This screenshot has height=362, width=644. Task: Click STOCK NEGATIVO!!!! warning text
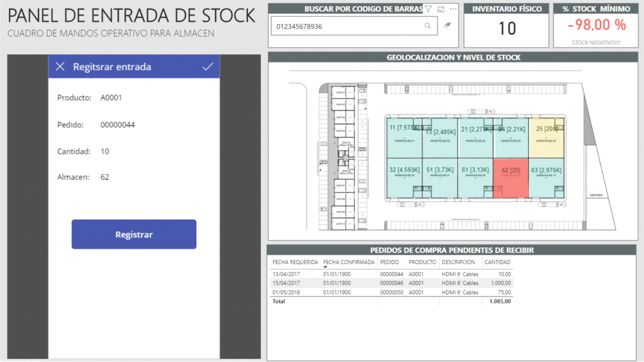[596, 42]
